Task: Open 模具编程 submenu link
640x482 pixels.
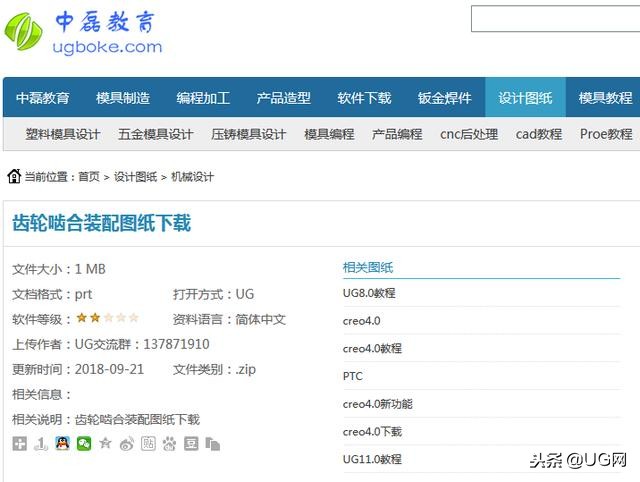Action: point(329,134)
